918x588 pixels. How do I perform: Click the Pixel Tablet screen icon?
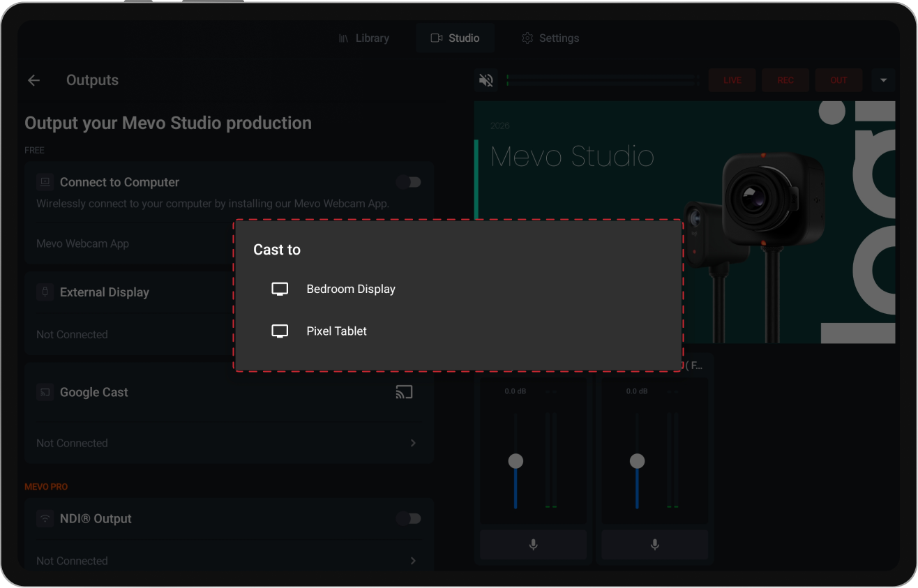coord(280,331)
